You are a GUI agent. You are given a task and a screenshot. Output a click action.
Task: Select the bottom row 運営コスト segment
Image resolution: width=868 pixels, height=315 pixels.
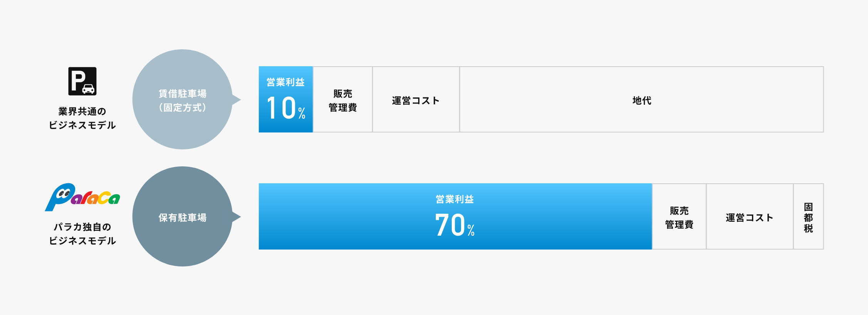(x=750, y=217)
